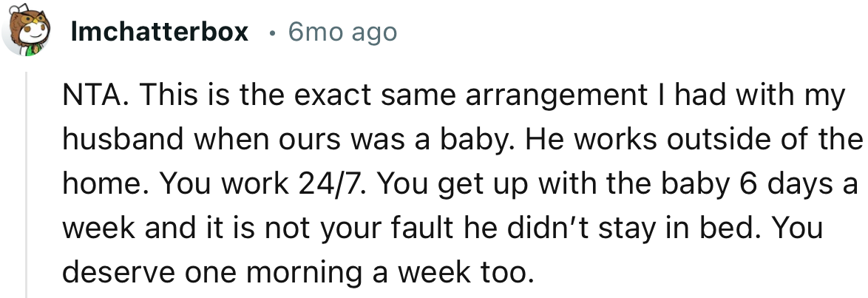The width and height of the screenshot is (868, 298).
Task: Click the separator dot before the timestamp
Action: point(274,33)
